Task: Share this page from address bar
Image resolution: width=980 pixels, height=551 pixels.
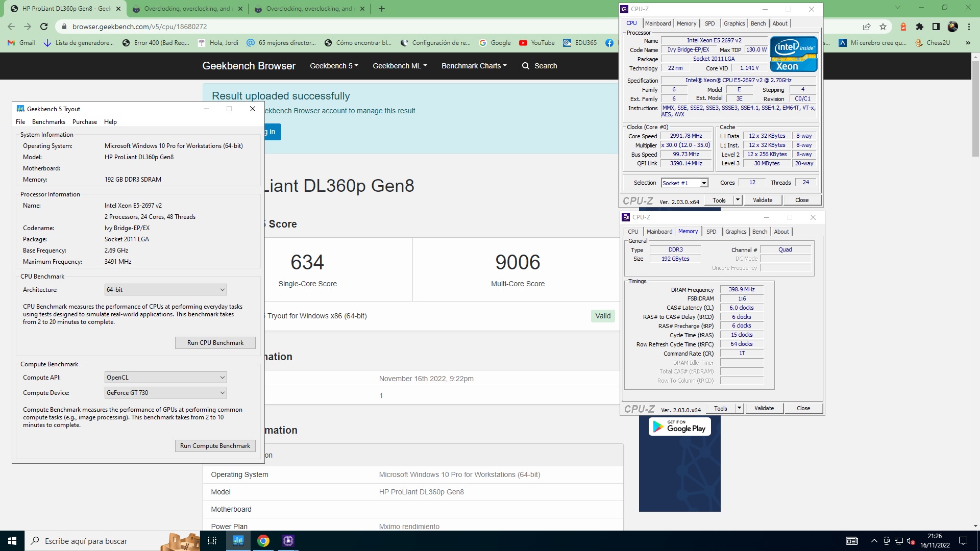Action: click(x=867, y=27)
